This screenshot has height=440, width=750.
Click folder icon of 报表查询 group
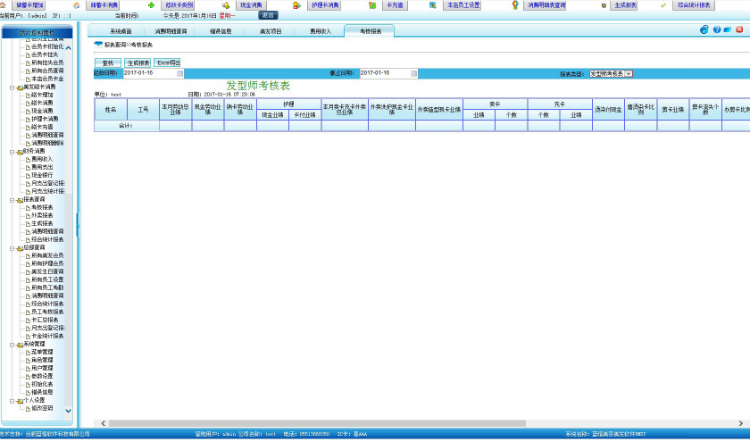tap(20, 200)
